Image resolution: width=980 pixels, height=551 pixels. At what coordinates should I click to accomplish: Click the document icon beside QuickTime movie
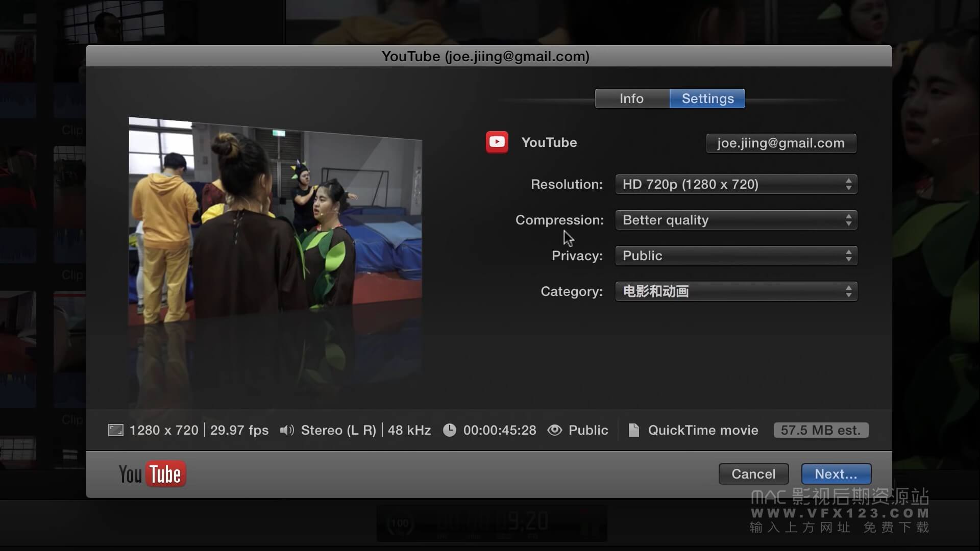tap(633, 430)
